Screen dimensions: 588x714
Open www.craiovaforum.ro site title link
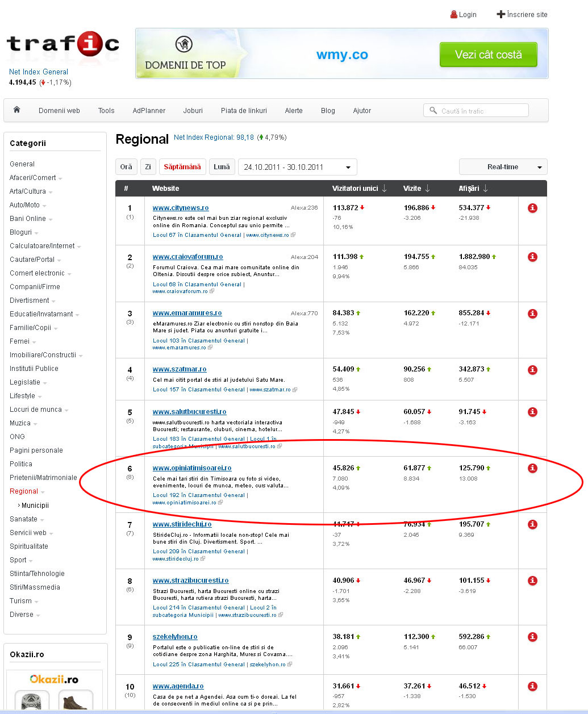[x=187, y=257]
